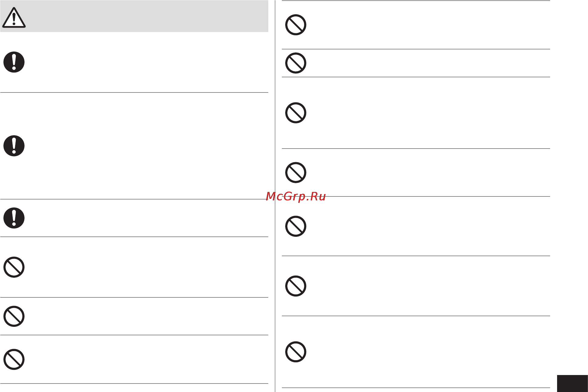Click the vertical divider line between columns
Viewport: 588px width, 392px height.
(275, 196)
